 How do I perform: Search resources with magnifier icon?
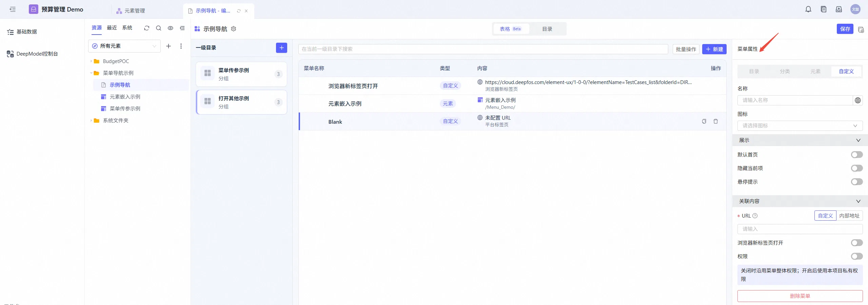(x=158, y=28)
